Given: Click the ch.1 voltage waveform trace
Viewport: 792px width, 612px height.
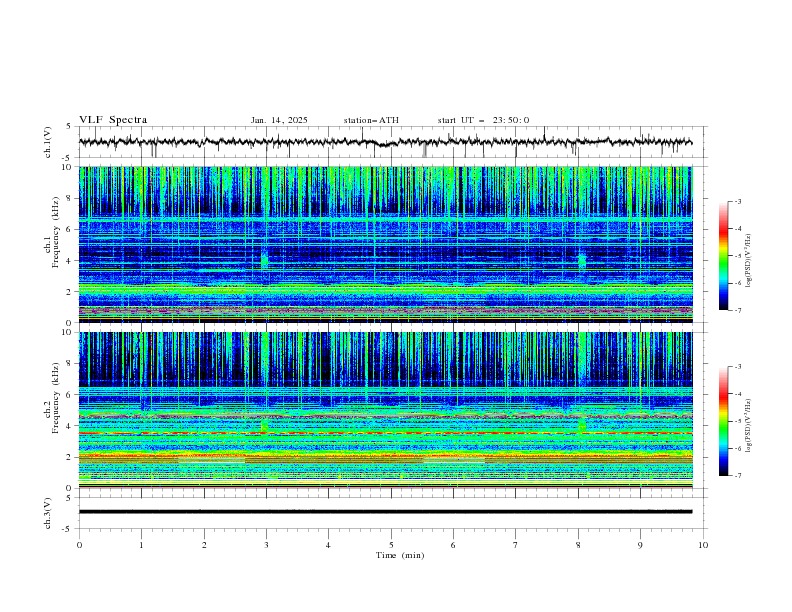Looking at the screenshot, I should coord(385,142).
